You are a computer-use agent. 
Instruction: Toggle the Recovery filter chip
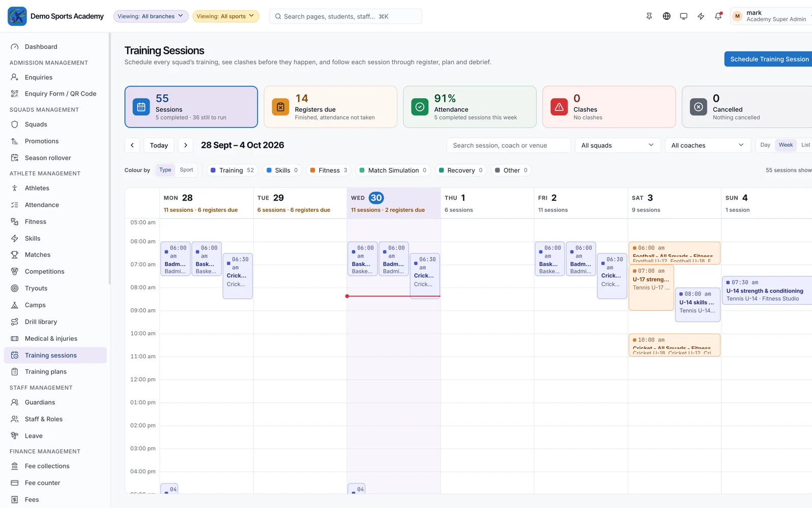pos(461,170)
